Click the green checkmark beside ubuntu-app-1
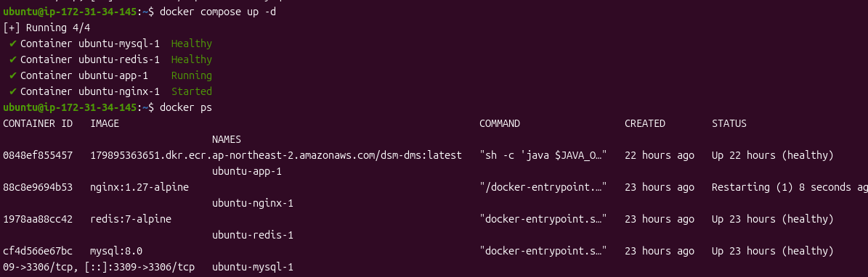The width and height of the screenshot is (868, 277). click(13, 75)
